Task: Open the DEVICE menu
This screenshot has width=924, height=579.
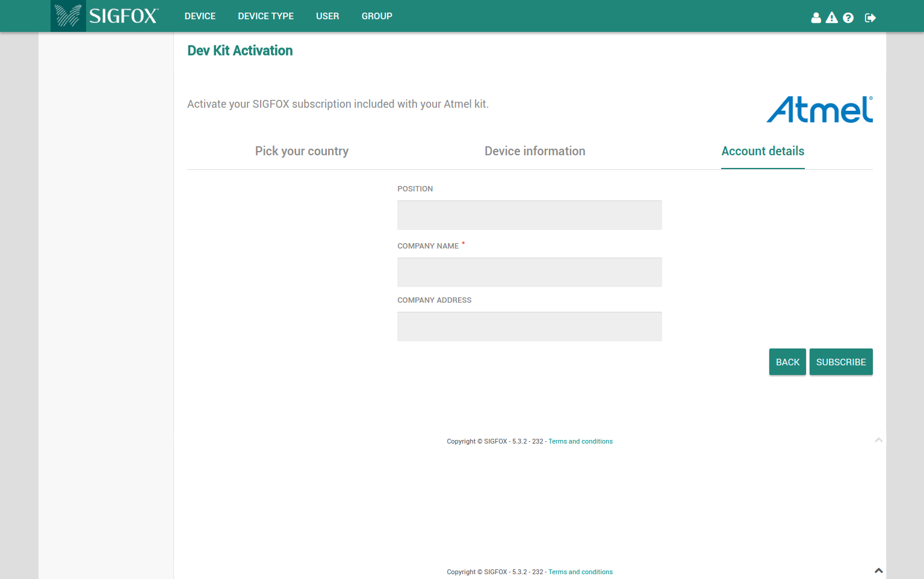Action: (200, 16)
